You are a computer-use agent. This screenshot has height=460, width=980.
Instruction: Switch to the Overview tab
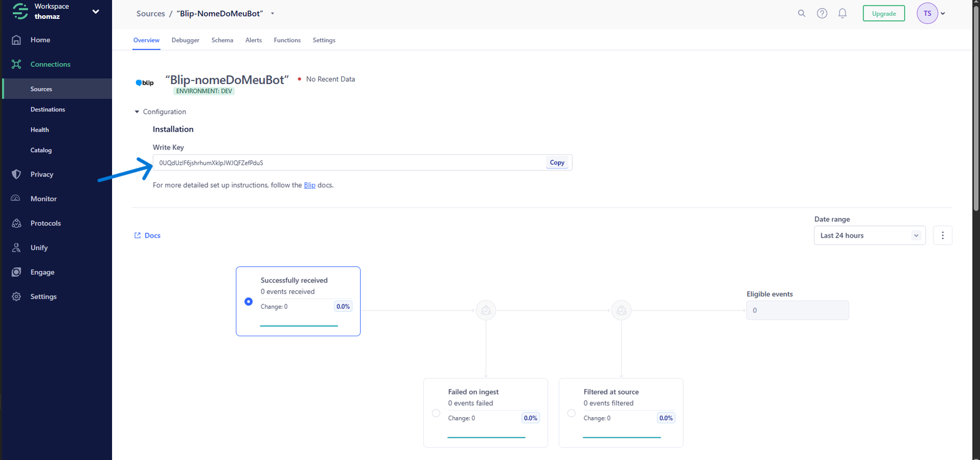pyautogui.click(x=146, y=40)
